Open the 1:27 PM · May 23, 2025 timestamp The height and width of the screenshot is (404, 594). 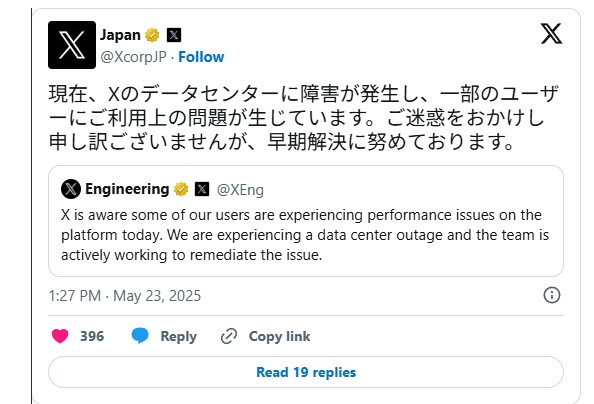point(125,296)
